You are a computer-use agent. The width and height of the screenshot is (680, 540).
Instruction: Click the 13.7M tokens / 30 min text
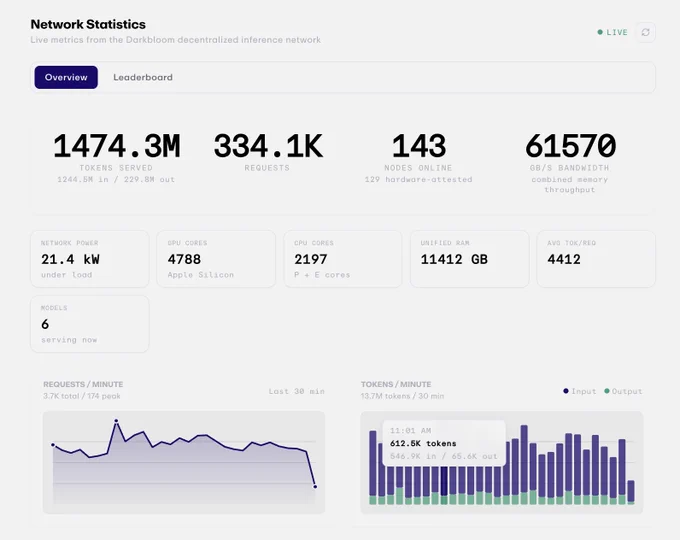point(402,396)
